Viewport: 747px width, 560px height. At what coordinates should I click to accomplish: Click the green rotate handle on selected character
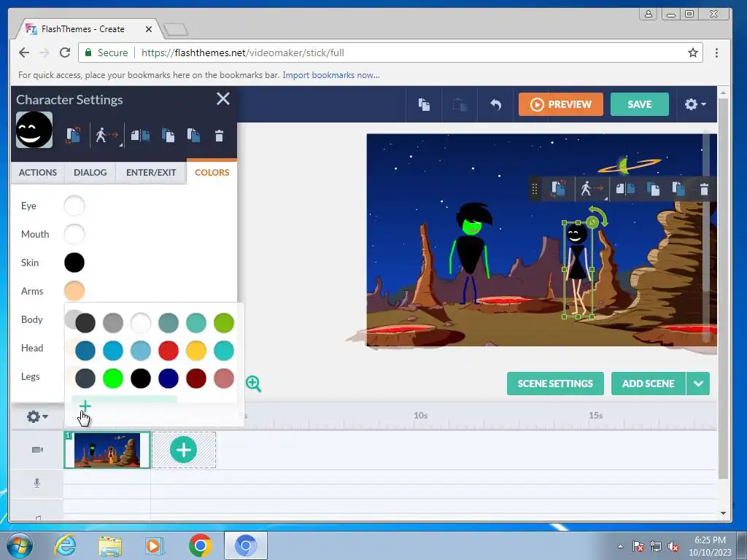(x=592, y=222)
